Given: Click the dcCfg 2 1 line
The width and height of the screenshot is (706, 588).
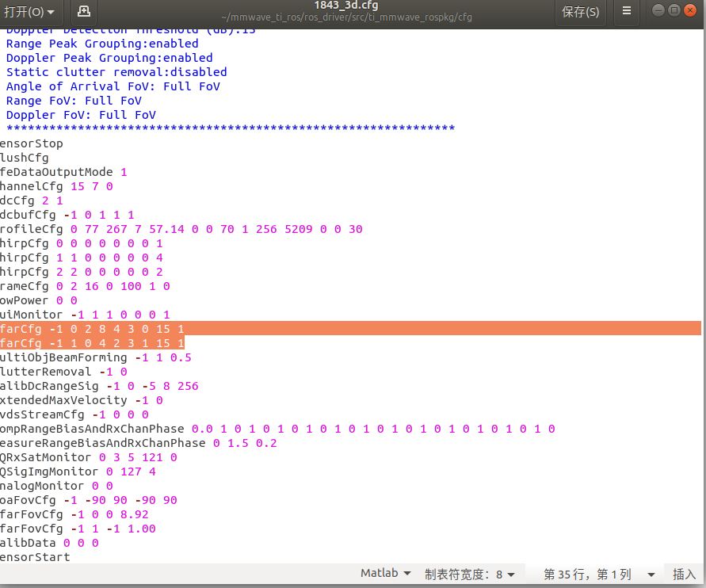Looking at the screenshot, I should (x=32, y=200).
